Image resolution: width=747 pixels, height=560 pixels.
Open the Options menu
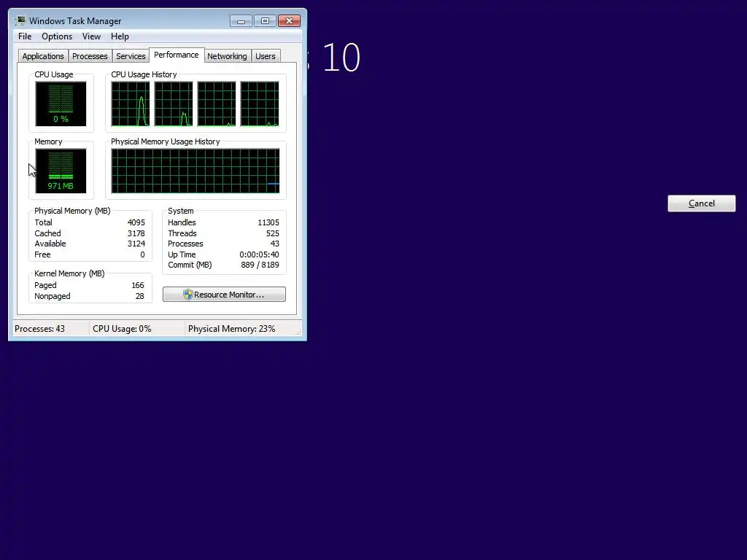click(57, 36)
